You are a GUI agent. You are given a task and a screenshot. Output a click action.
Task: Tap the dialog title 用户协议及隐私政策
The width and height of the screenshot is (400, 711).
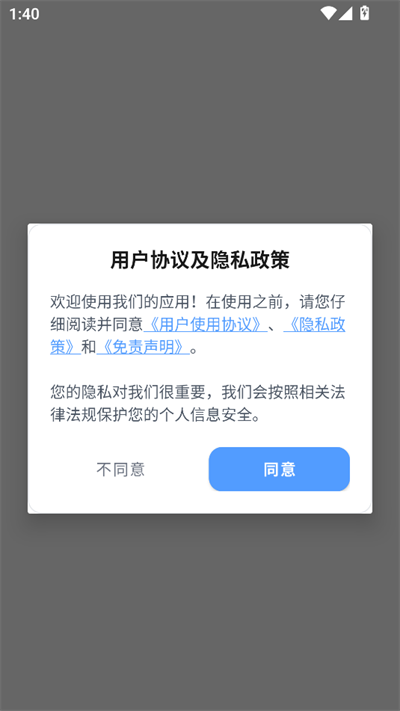point(200,261)
